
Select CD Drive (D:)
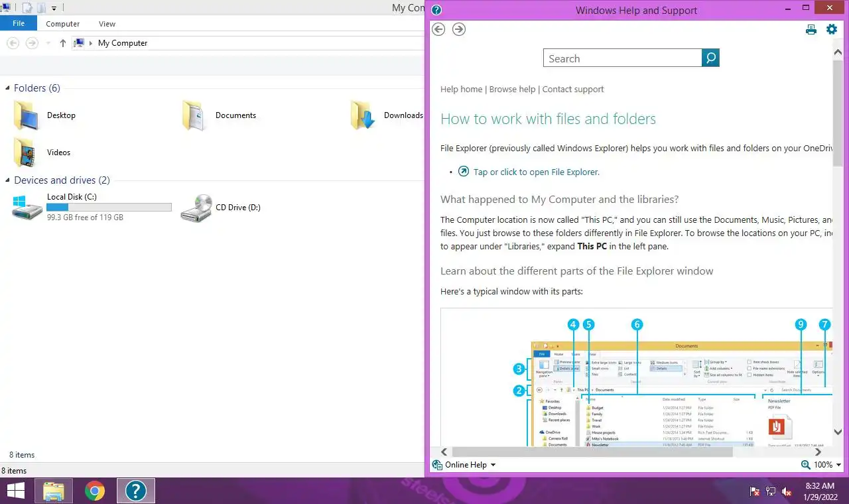coord(221,208)
